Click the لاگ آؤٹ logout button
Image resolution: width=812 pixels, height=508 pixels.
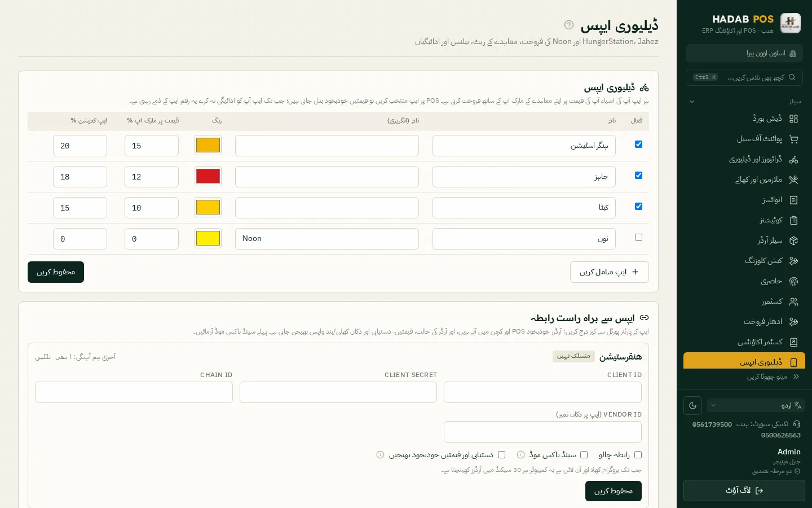[744, 491]
